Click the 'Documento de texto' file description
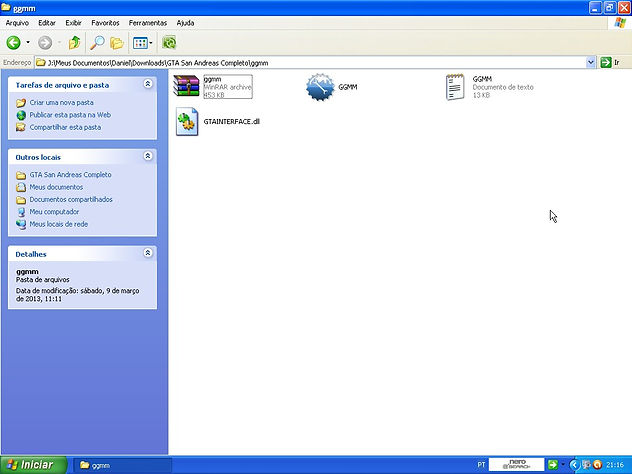The width and height of the screenshot is (632, 474). click(503, 87)
